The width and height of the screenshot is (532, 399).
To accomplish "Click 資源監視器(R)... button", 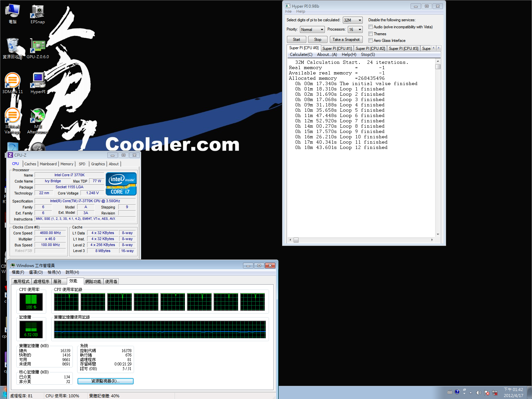I will 105,381.
